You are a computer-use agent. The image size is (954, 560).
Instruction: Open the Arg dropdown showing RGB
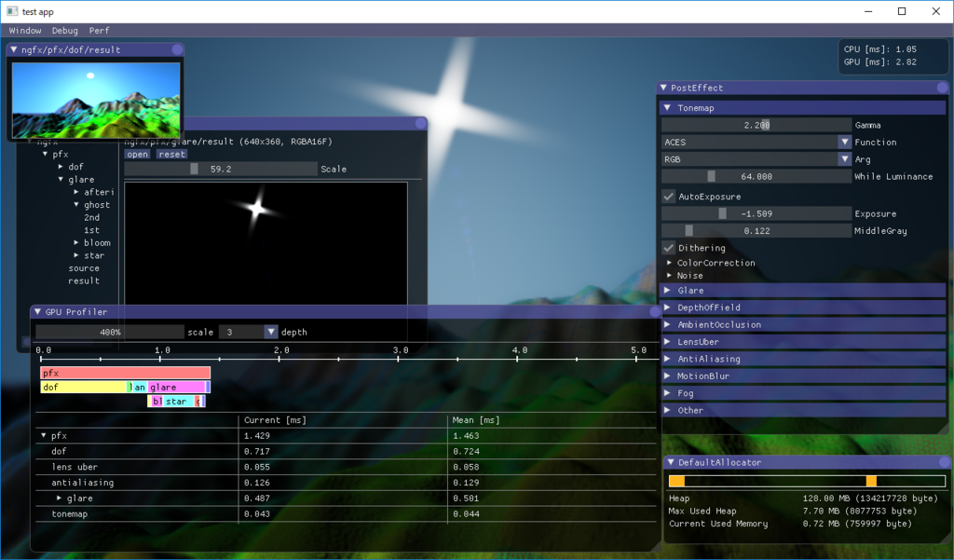click(x=756, y=159)
